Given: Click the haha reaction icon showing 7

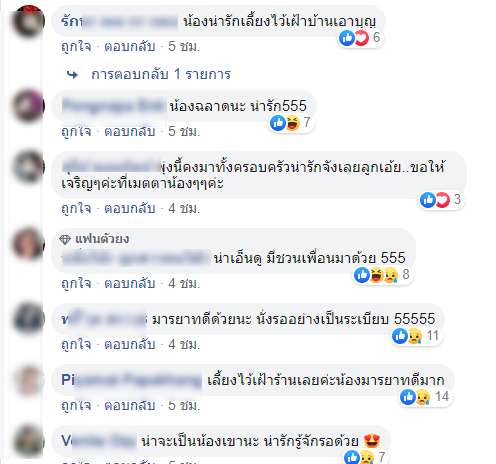Looking at the screenshot, I should [292, 123].
